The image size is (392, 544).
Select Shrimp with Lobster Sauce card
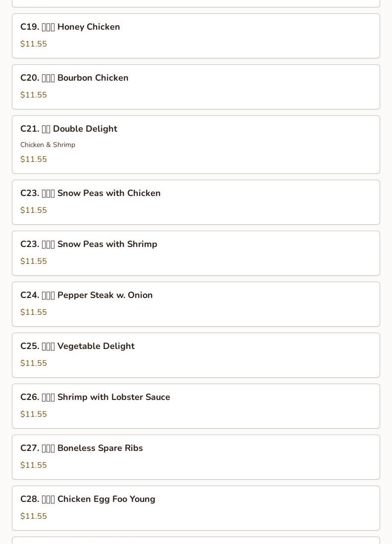(x=196, y=406)
